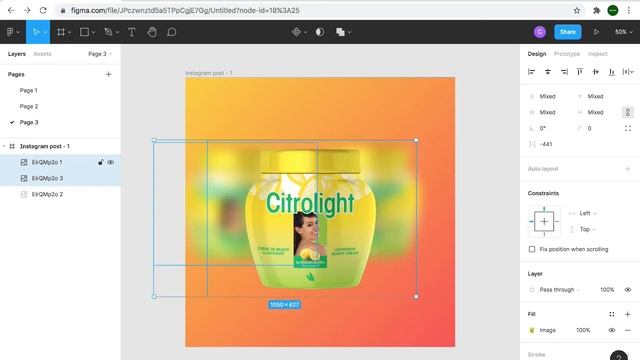Image resolution: width=640 pixels, height=360 pixels.
Task: Open Page 3 dropdown in Layers panel
Action: 100,54
